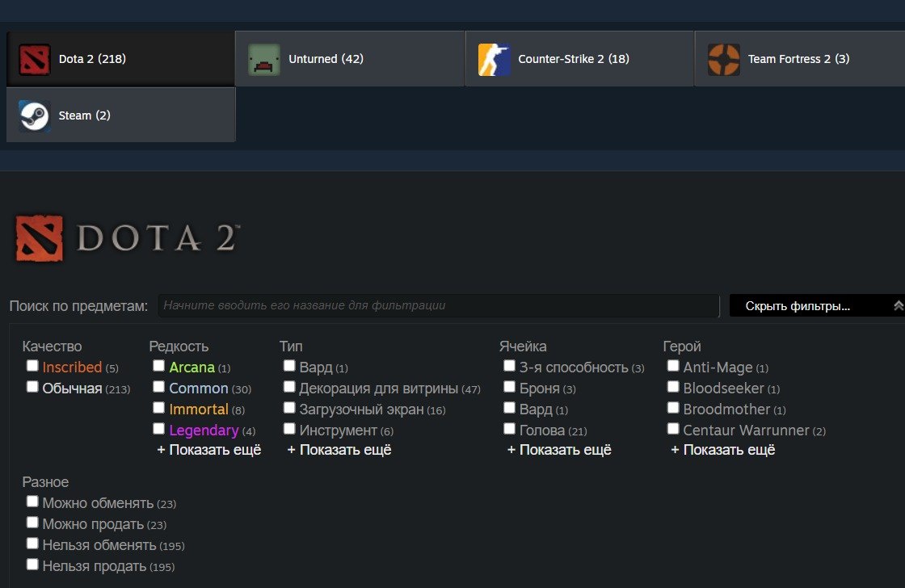Tick the Legendary rarity checkbox

pyautogui.click(x=158, y=429)
